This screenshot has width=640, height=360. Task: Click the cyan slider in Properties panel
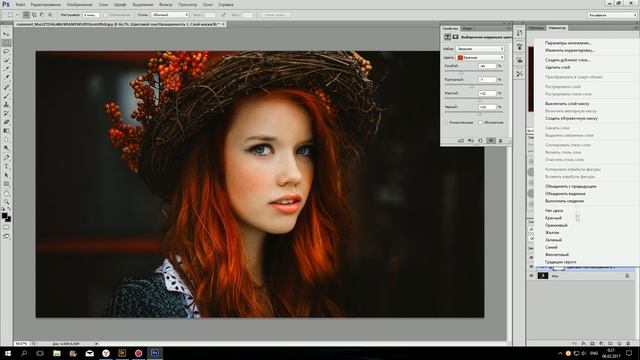coord(461,73)
